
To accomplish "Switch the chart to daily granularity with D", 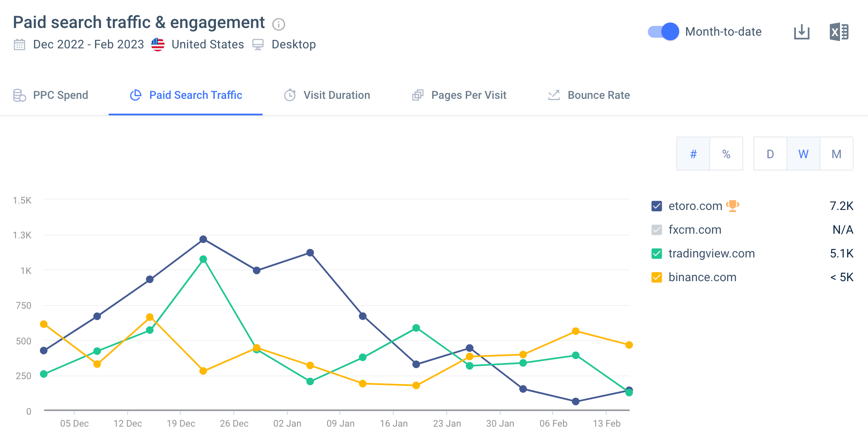I will click(x=770, y=154).
